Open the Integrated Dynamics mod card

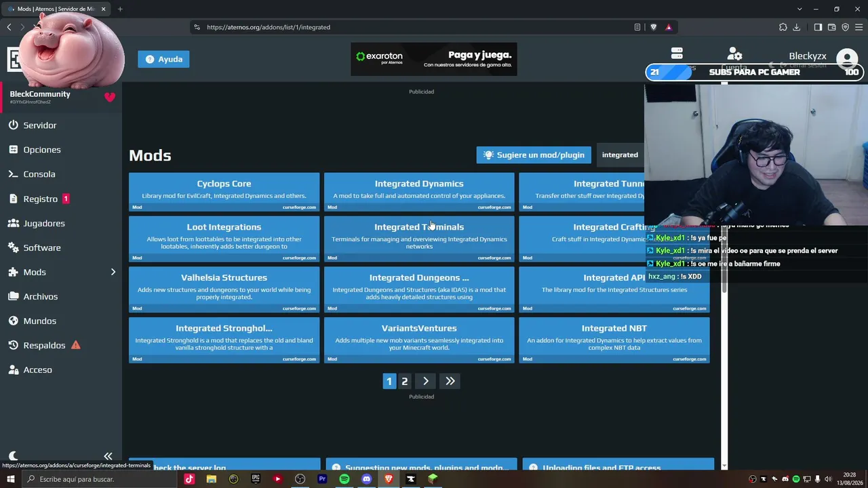[419, 192]
